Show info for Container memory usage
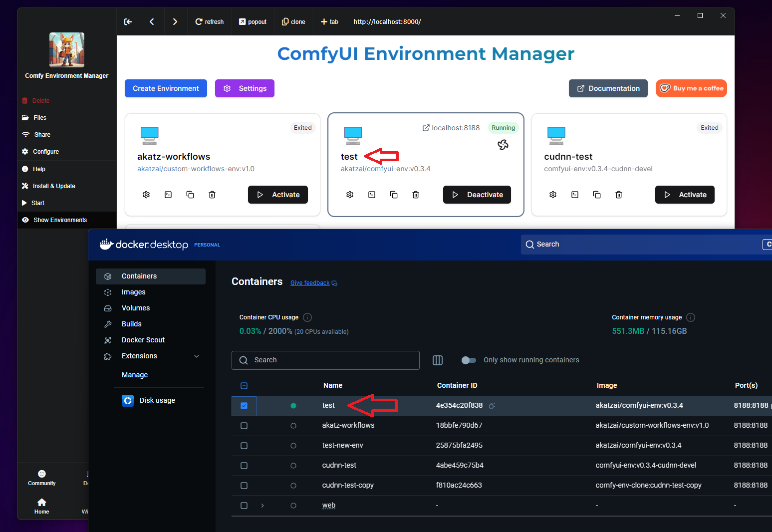Viewport: 772px width, 532px height. tap(691, 317)
